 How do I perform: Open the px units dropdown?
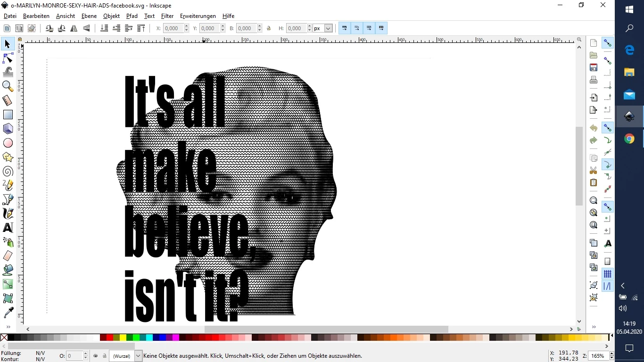328,28
